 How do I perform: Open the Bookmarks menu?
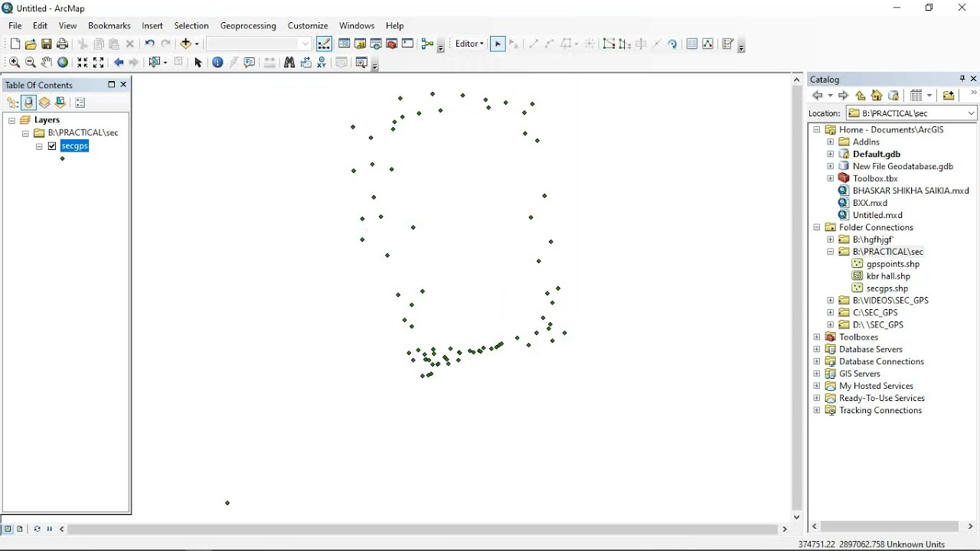click(x=109, y=25)
